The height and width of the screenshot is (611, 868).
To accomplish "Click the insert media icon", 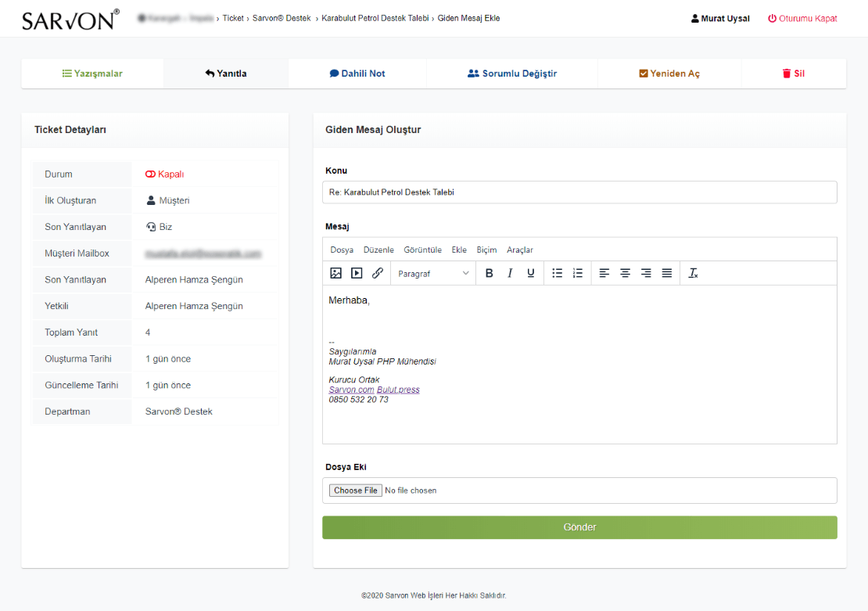I will [x=357, y=273].
